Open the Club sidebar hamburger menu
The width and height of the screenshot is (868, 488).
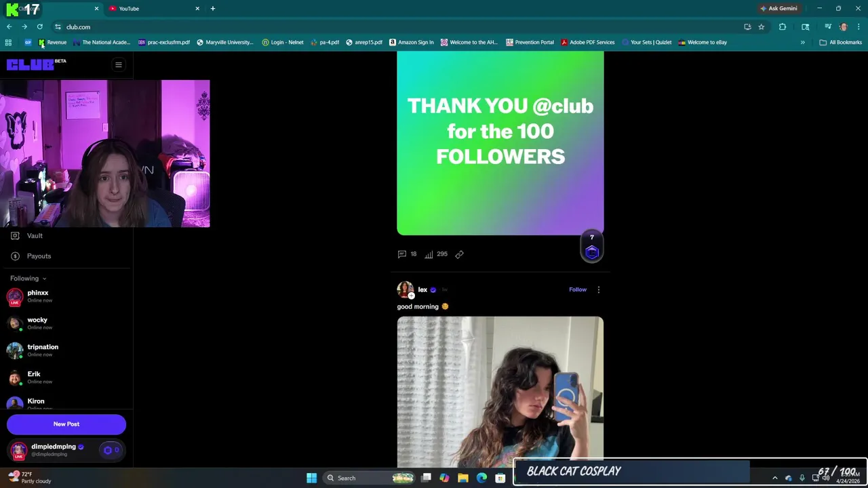[118, 65]
